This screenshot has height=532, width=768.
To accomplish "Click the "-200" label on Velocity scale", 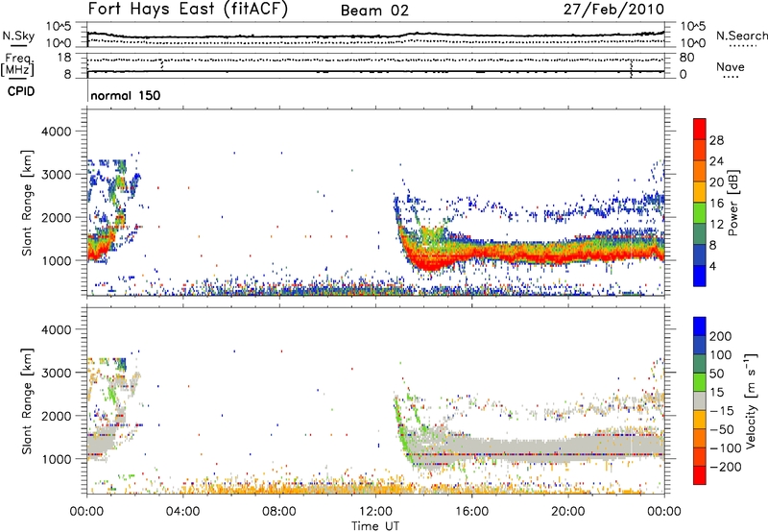I will pyautogui.click(x=726, y=467).
